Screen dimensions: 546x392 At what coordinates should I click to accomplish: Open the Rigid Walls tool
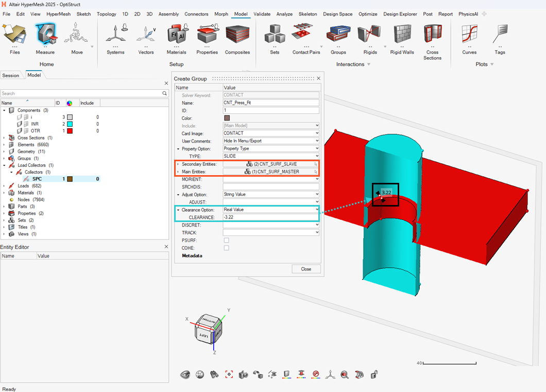point(402,38)
